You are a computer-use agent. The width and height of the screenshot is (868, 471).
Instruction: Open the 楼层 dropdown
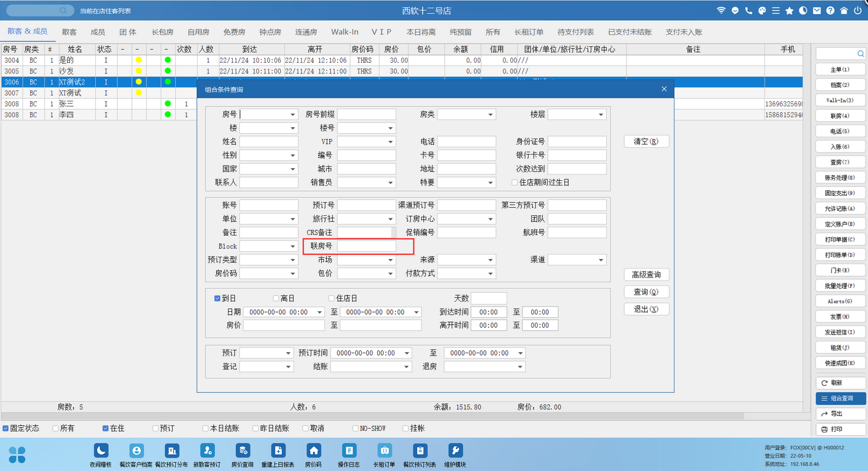(601, 115)
